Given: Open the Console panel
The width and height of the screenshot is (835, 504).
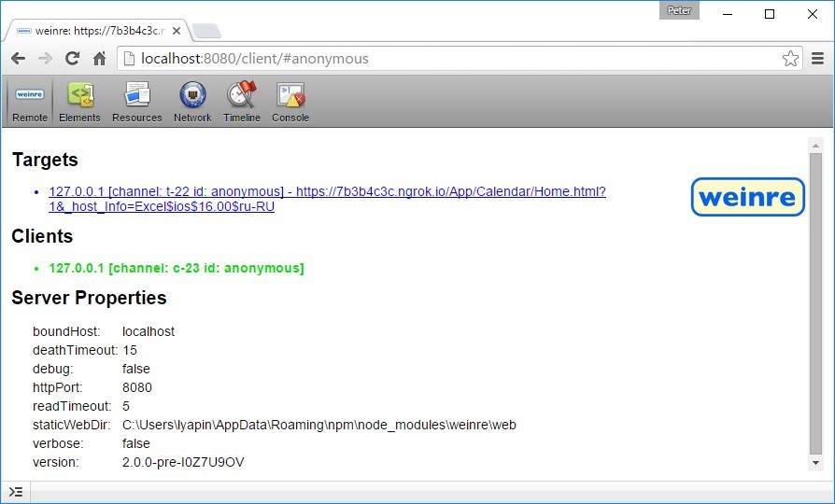Looking at the screenshot, I should tap(290, 102).
